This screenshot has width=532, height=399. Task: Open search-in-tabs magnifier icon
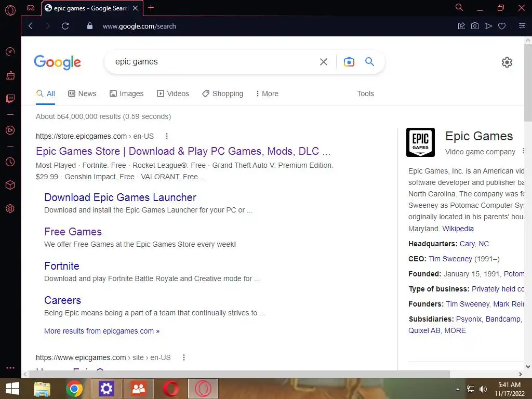(459, 7)
